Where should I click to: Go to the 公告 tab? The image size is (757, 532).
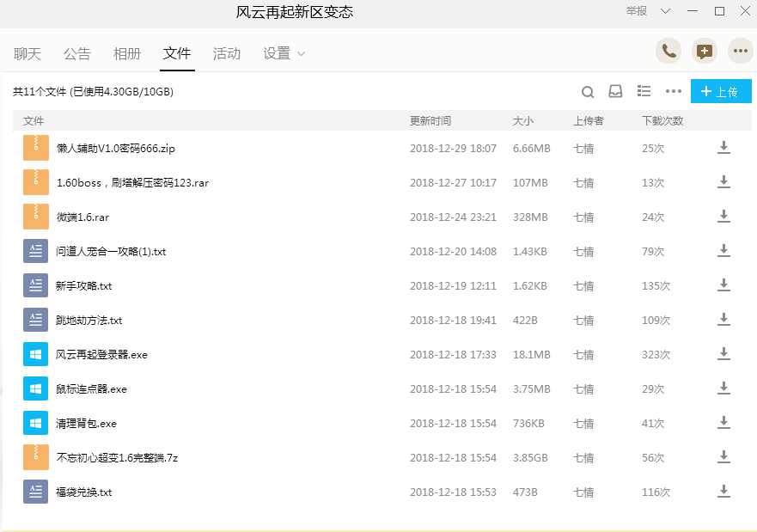(x=76, y=53)
